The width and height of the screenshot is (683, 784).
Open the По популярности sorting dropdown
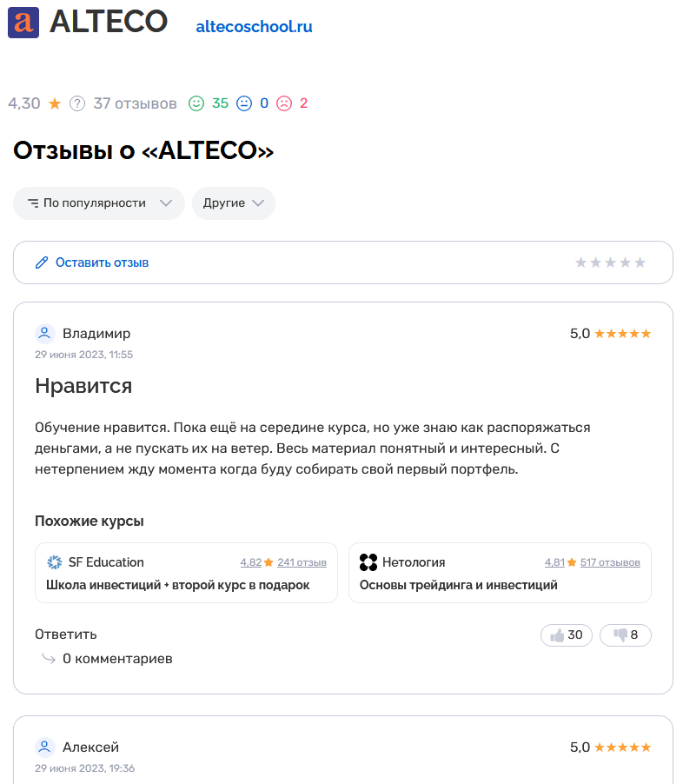click(98, 203)
